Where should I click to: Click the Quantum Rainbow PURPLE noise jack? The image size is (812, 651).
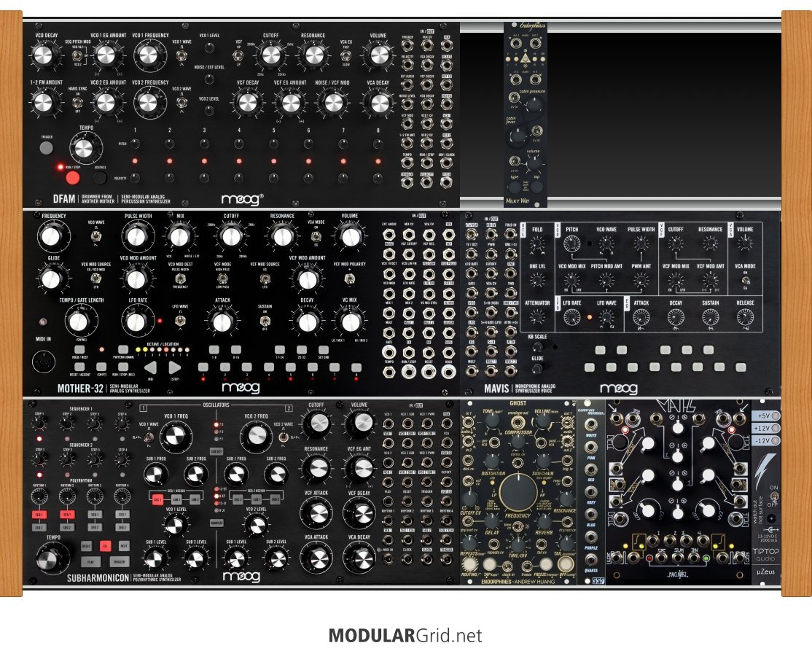(x=590, y=537)
